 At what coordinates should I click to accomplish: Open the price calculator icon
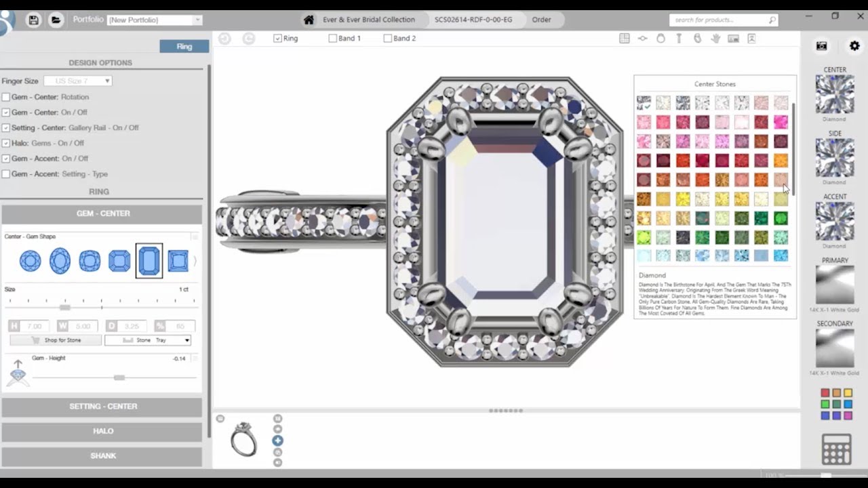[835, 449]
